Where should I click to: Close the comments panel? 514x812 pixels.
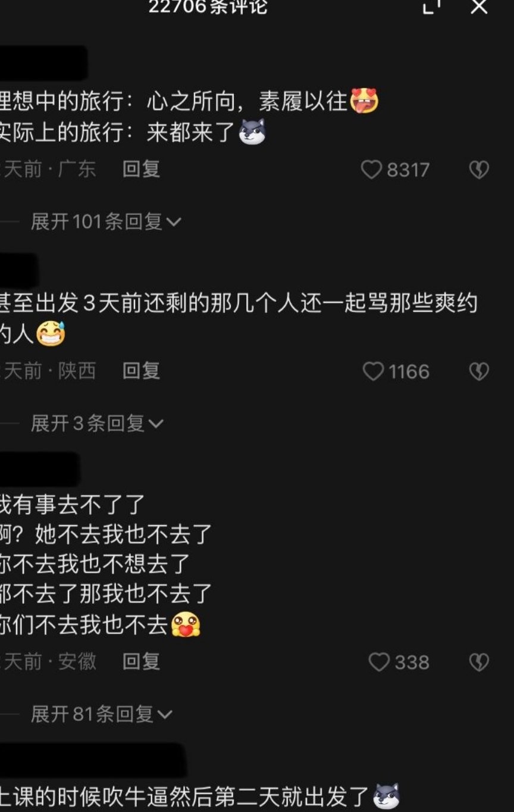tap(479, 6)
